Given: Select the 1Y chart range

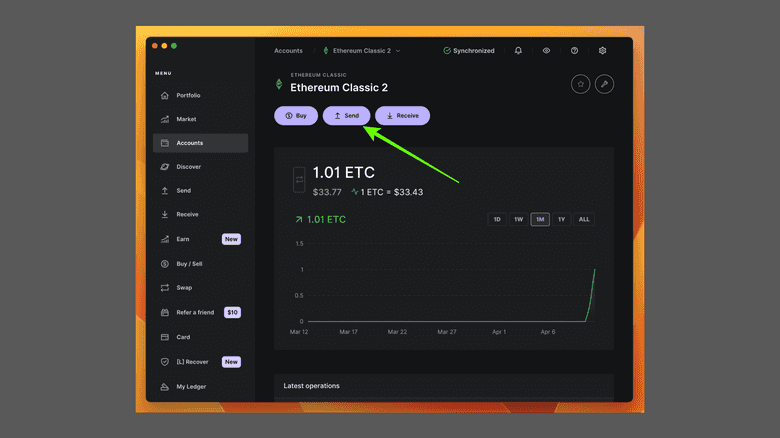Looking at the screenshot, I should pos(562,219).
